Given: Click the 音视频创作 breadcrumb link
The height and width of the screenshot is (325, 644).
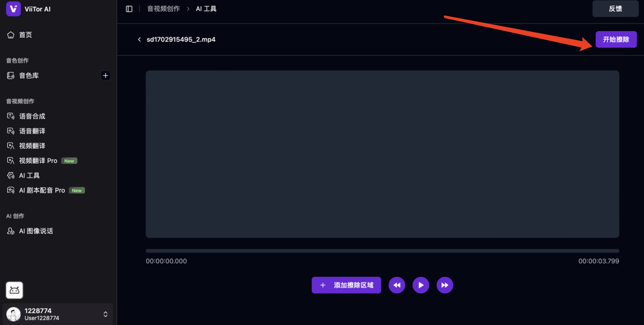Looking at the screenshot, I should (x=163, y=9).
